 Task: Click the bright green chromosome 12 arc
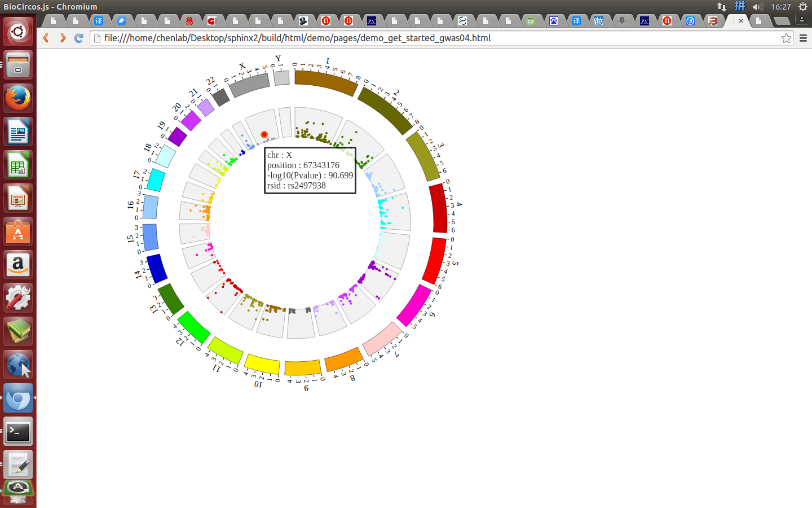[x=193, y=327]
